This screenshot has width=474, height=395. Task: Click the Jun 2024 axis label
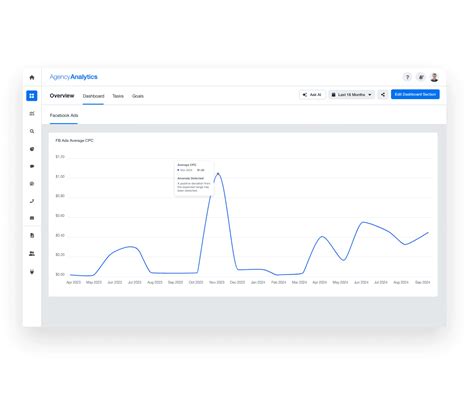click(361, 282)
